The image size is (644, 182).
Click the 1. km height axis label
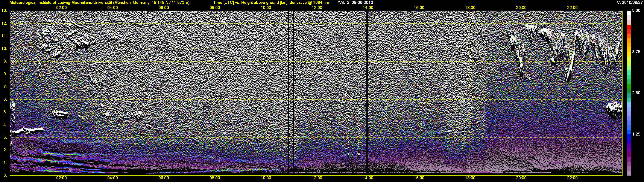[x=5, y=163]
